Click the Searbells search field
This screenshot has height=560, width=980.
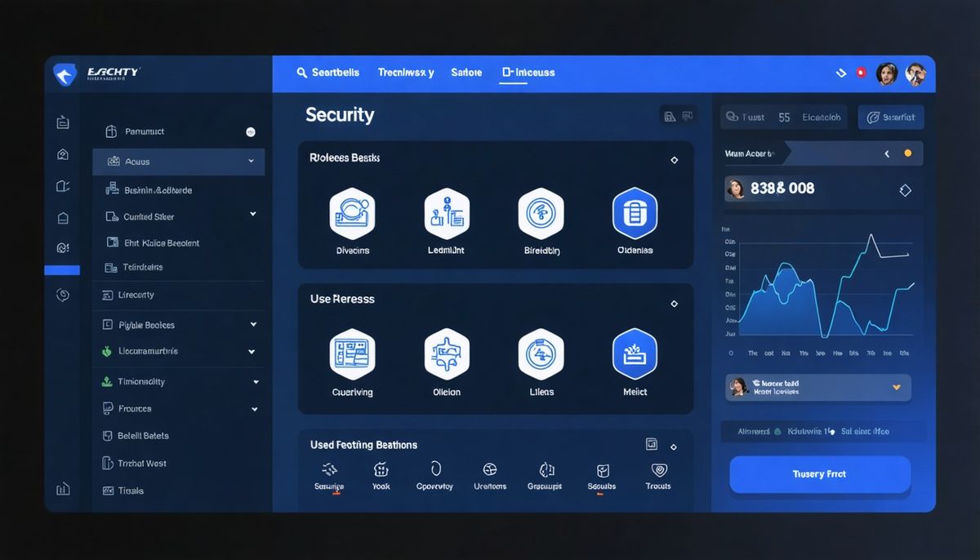pos(328,73)
